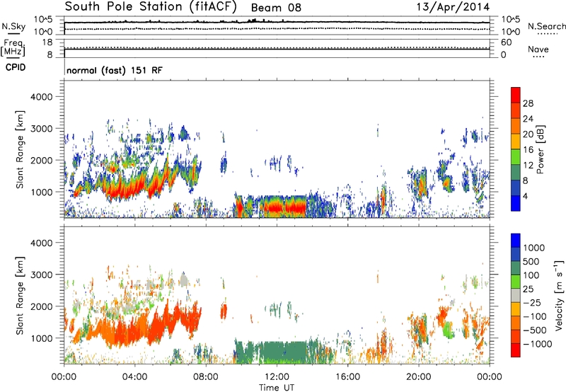
Task: Click the '3000' tick of the velocity panel
Action: (42, 275)
